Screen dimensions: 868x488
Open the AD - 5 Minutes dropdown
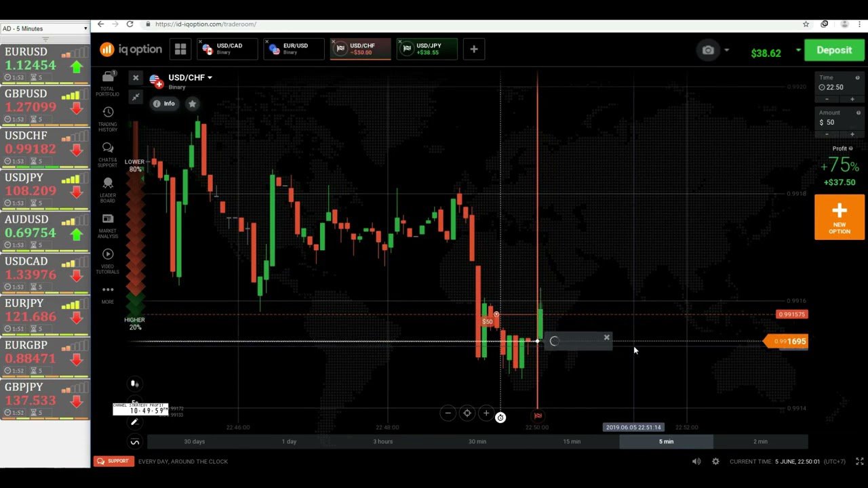[44, 28]
